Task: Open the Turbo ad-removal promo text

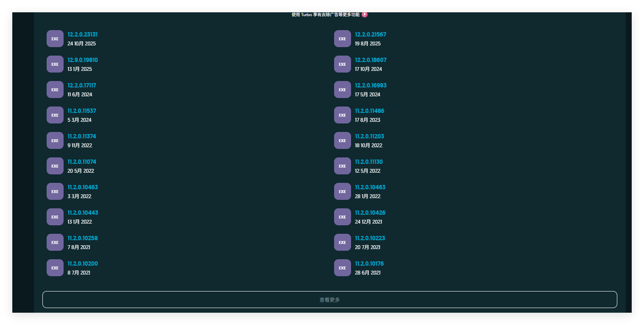Action: (325, 14)
